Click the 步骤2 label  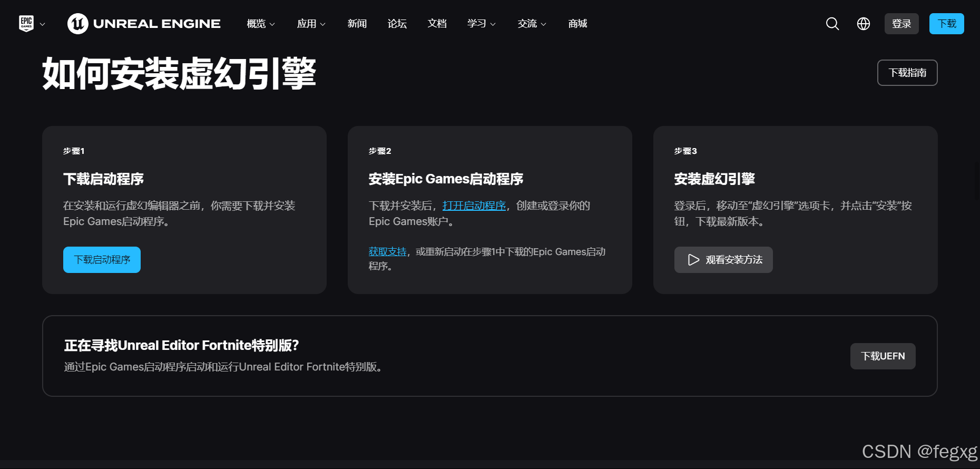[380, 151]
